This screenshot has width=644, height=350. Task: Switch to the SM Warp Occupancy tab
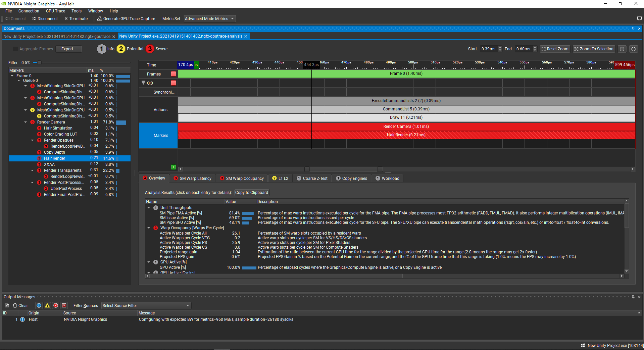242,179
